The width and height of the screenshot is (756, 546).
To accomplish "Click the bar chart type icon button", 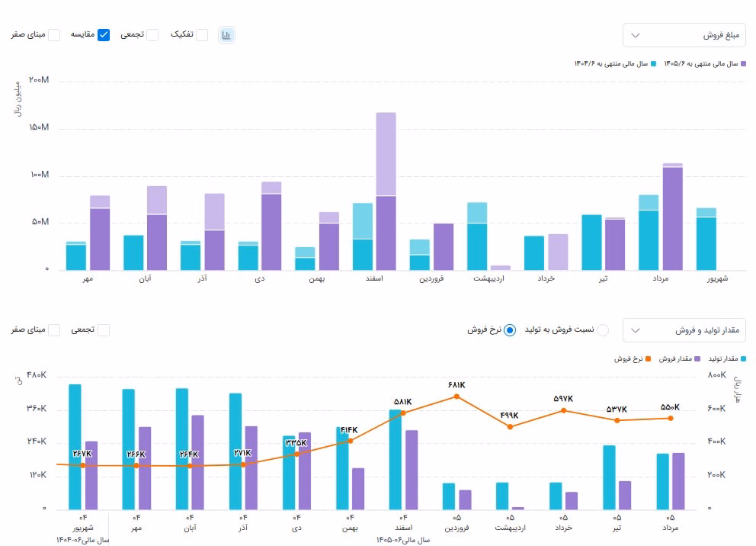I will point(226,35).
